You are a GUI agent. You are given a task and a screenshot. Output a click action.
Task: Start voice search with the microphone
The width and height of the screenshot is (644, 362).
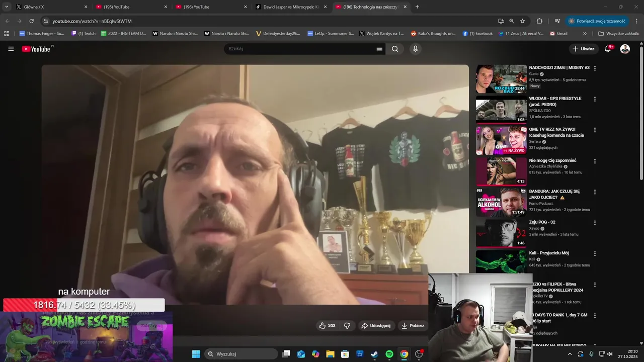[415, 49]
